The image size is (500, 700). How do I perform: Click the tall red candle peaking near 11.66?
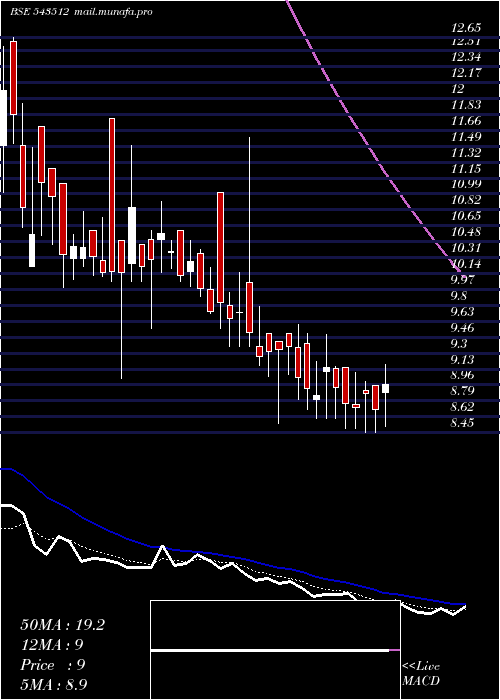tap(112, 195)
